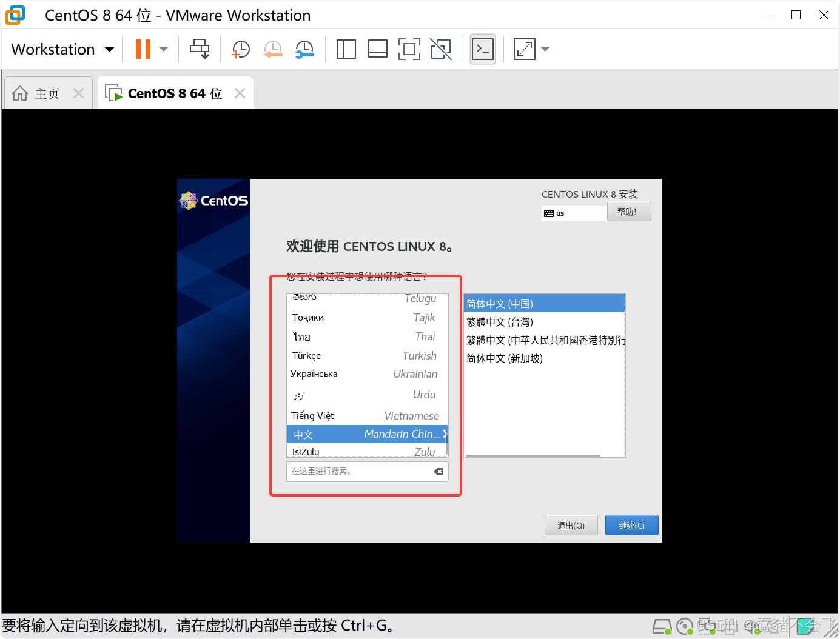Viewport: 840px width, 639px height.
Task: Click the 帮助! help button
Action: 628,212
